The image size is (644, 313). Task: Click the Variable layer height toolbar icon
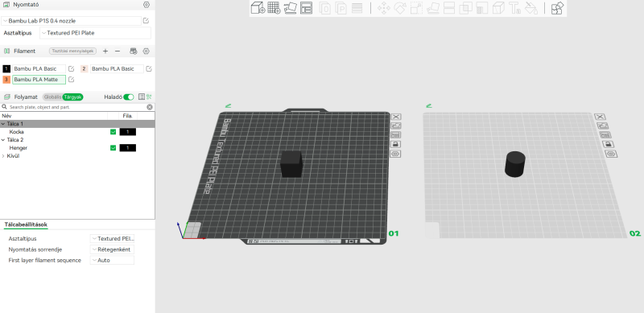(x=357, y=8)
